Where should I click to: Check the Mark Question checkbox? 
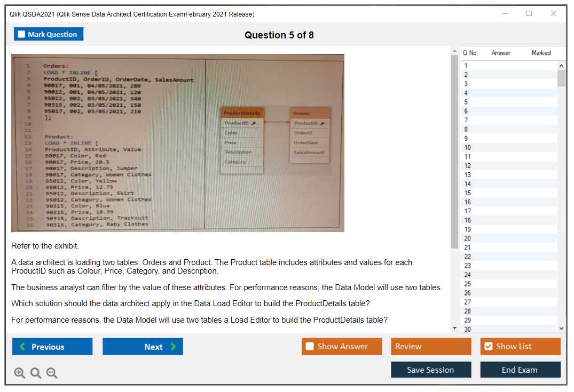[x=22, y=35]
